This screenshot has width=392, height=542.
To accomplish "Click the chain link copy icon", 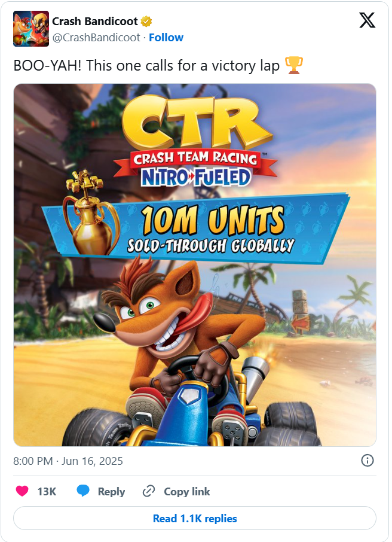I will tap(149, 492).
